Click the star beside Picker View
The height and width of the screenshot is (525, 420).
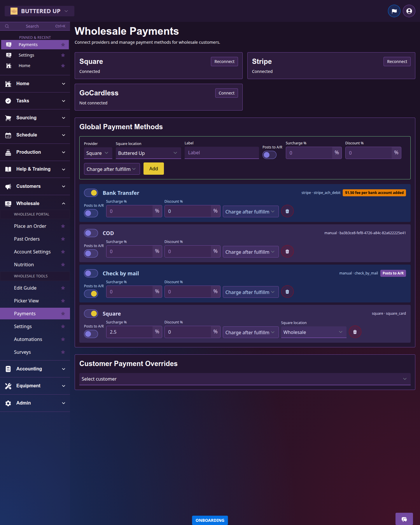pyautogui.click(x=63, y=301)
